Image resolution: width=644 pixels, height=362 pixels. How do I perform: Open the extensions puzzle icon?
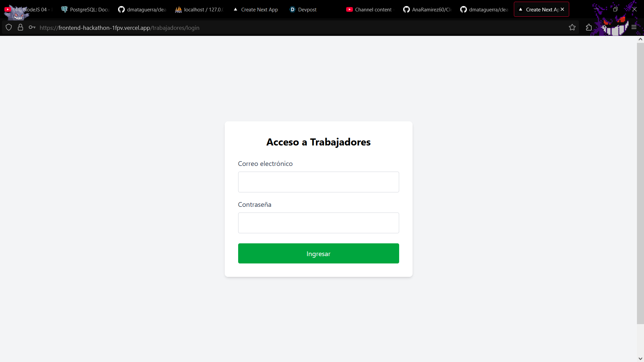tap(589, 27)
